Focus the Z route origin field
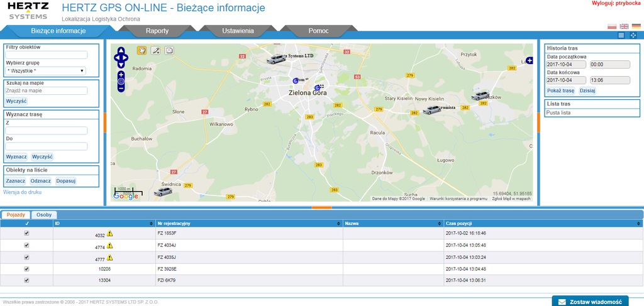This screenshot has width=644, height=306. [x=47, y=131]
